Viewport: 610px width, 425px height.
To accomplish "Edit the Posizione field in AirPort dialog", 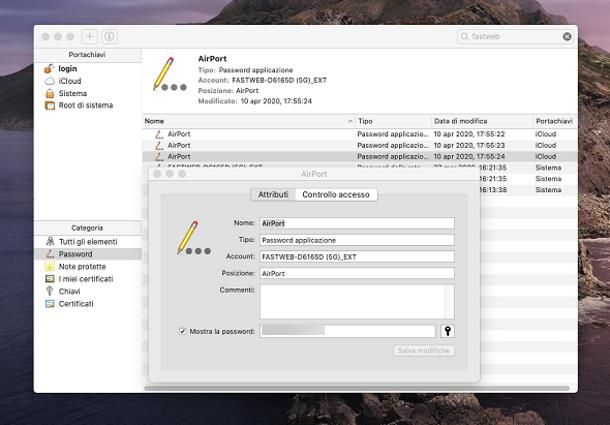I will tap(357, 274).
